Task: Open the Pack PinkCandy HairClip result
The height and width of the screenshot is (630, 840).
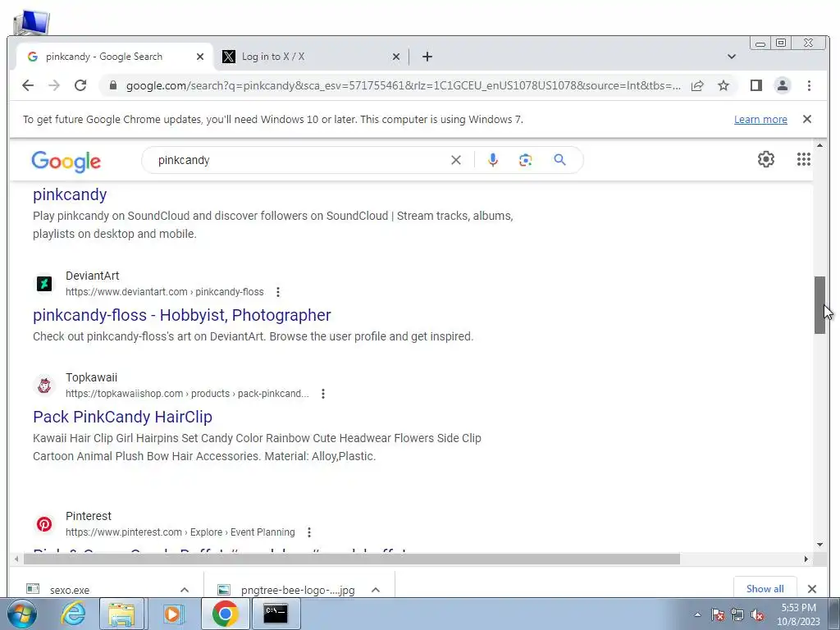Action: click(x=122, y=417)
